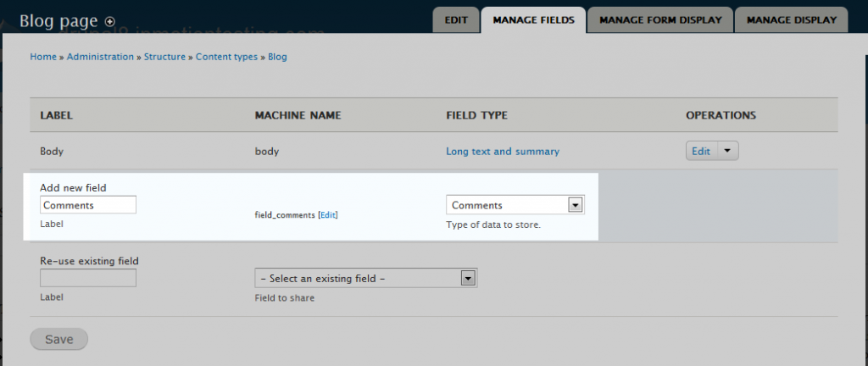This screenshot has height=366, width=868.
Task: Click the Add new field label input
Action: click(88, 205)
